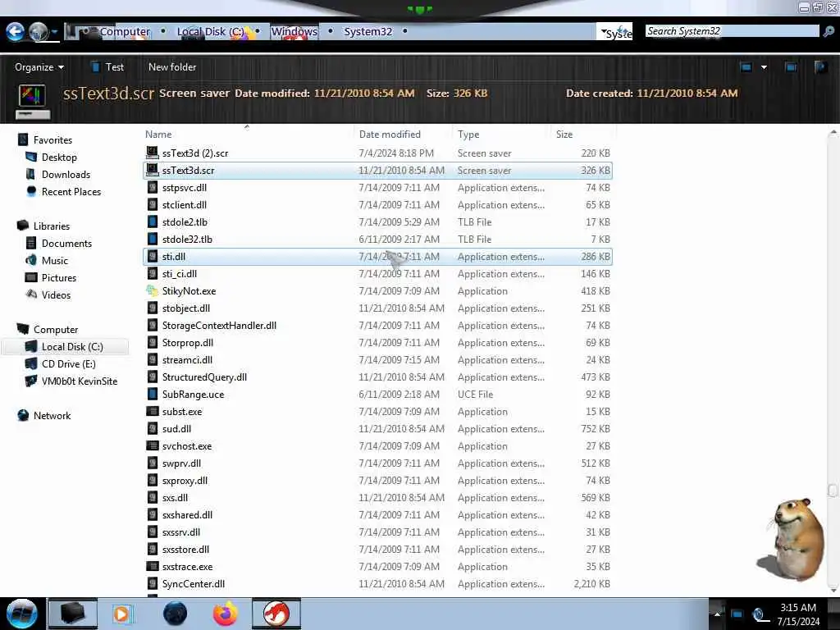Image resolution: width=840 pixels, height=630 pixels.
Task: Open VM0b0t KevinSite drive
Action: [80, 381]
